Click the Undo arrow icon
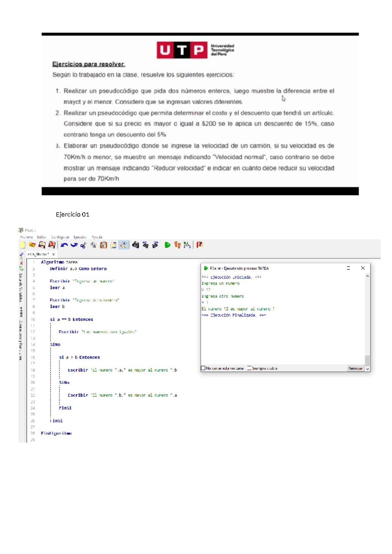392x554 pixels. (x=64, y=245)
